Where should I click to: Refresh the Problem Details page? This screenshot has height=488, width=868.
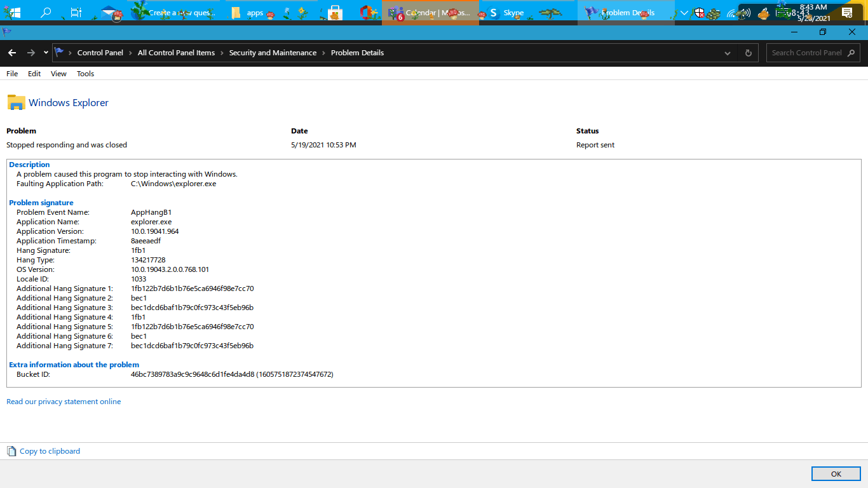748,53
